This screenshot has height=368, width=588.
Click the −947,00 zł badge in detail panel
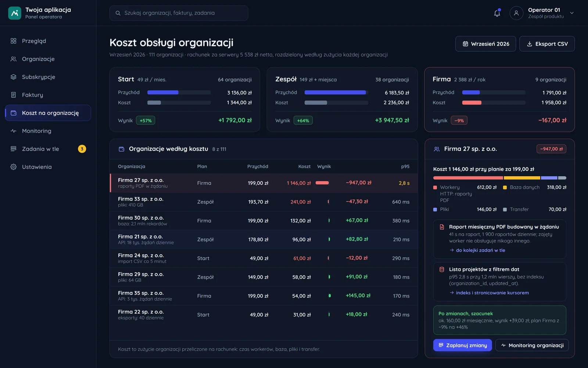click(551, 149)
